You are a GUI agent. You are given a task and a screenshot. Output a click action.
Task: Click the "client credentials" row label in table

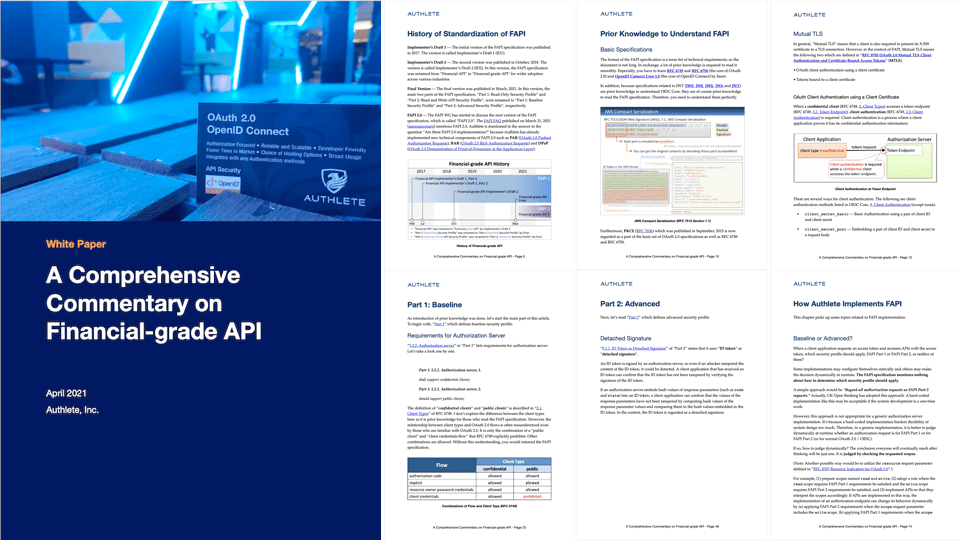424,497
